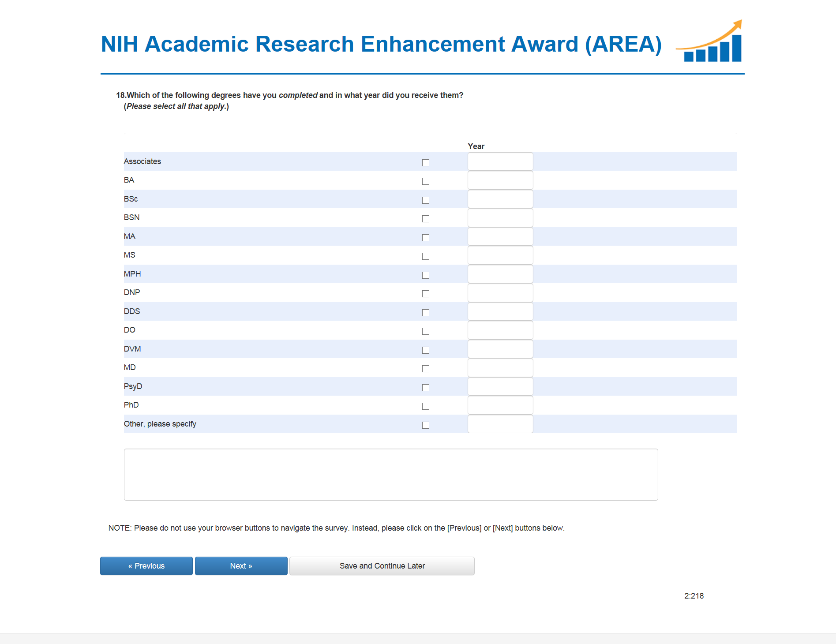Click the browser navigation NOTE text

[337, 528]
